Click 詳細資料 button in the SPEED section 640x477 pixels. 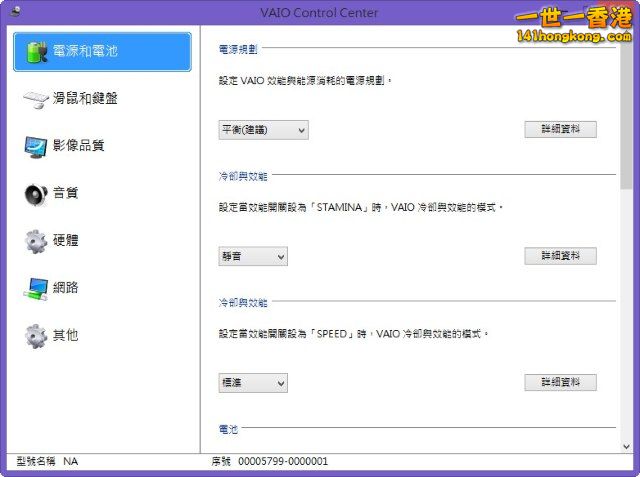pos(560,383)
